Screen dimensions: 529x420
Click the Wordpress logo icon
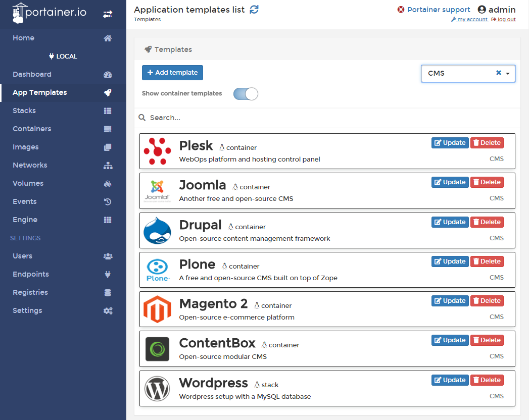[x=157, y=389]
